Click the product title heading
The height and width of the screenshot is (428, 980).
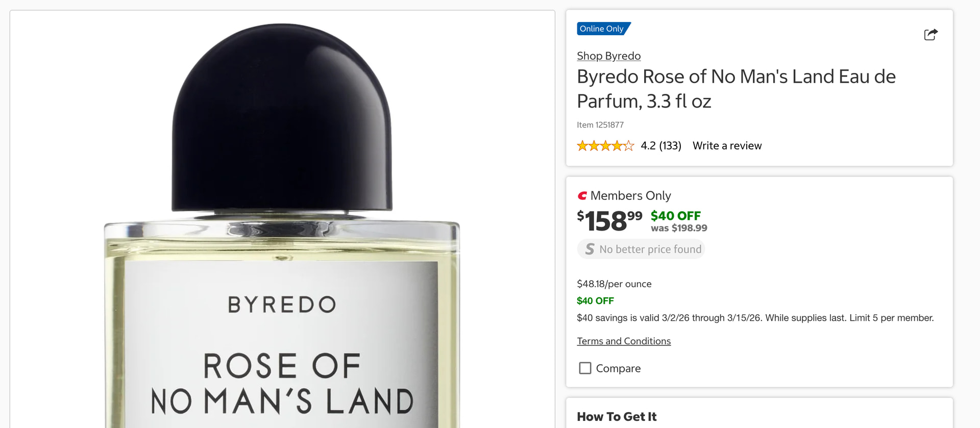coord(736,89)
